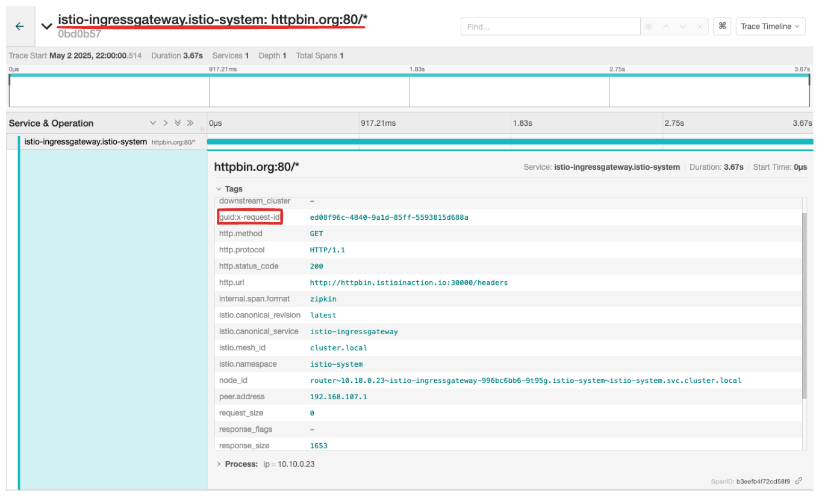The width and height of the screenshot is (819, 504).
Task: Open keyboard shortcuts command icon
Action: tap(722, 26)
